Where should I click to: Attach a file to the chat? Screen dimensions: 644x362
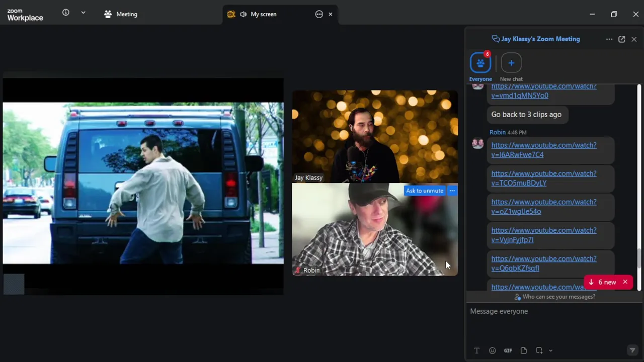[x=523, y=350]
